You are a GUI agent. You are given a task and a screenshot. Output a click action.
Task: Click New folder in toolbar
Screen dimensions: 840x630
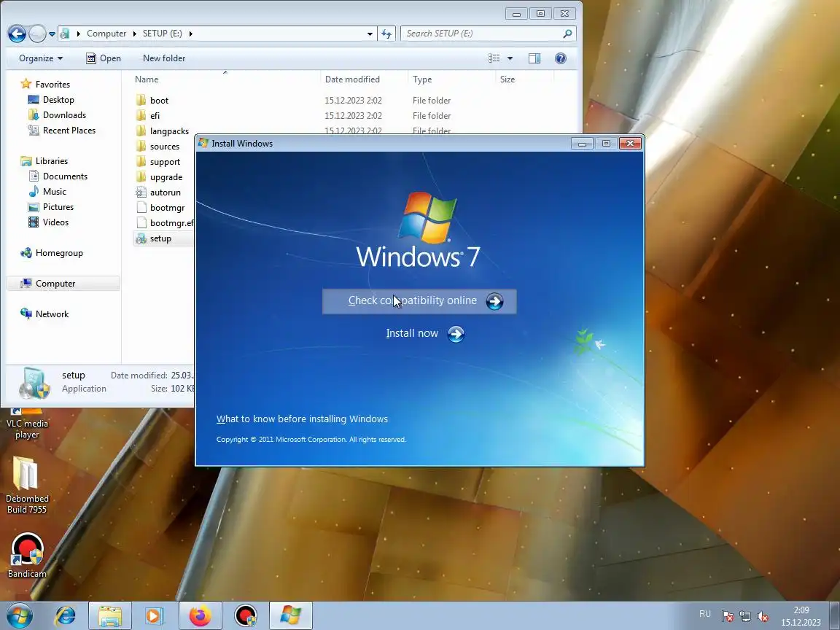pos(164,58)
